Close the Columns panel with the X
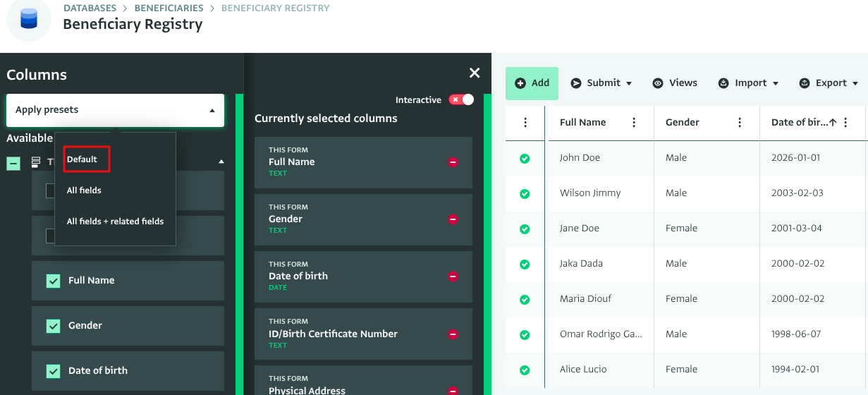Viewport: 868px width, 395px height. (475, 73)
